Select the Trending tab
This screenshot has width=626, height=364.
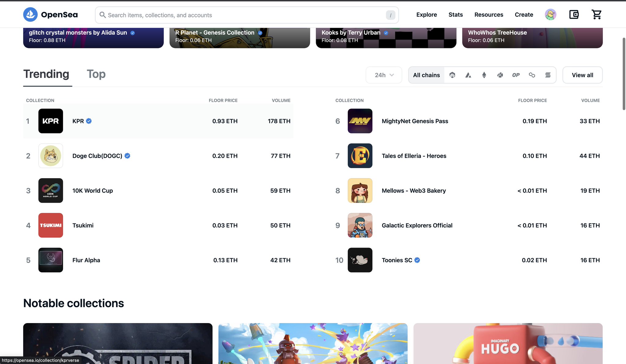pos(46,74)
